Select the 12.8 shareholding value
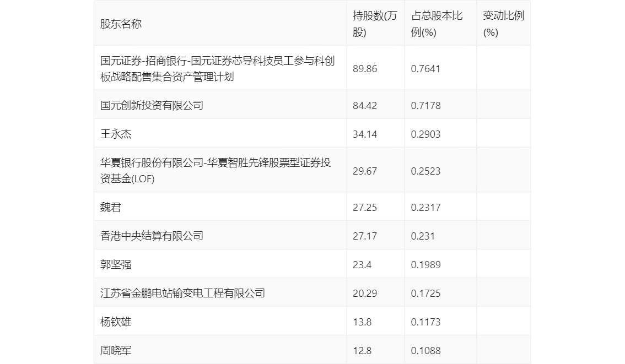 coord(362,351)
